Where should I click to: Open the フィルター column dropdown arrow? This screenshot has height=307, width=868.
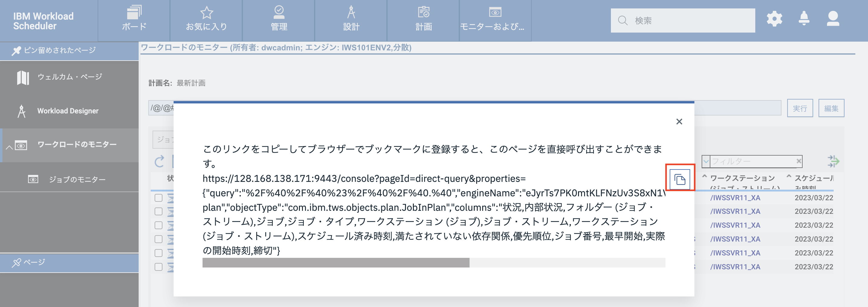[706, 161]
